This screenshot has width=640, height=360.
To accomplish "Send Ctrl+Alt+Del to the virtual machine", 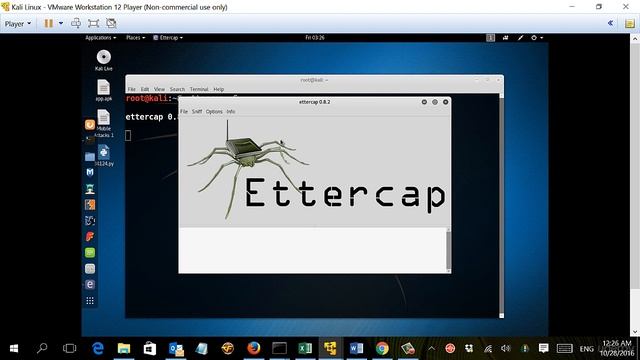I will [x=76, y=23].
